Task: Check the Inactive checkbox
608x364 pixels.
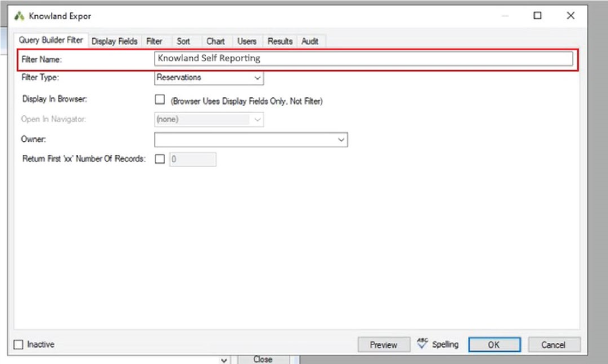Action: coord(18,345)
